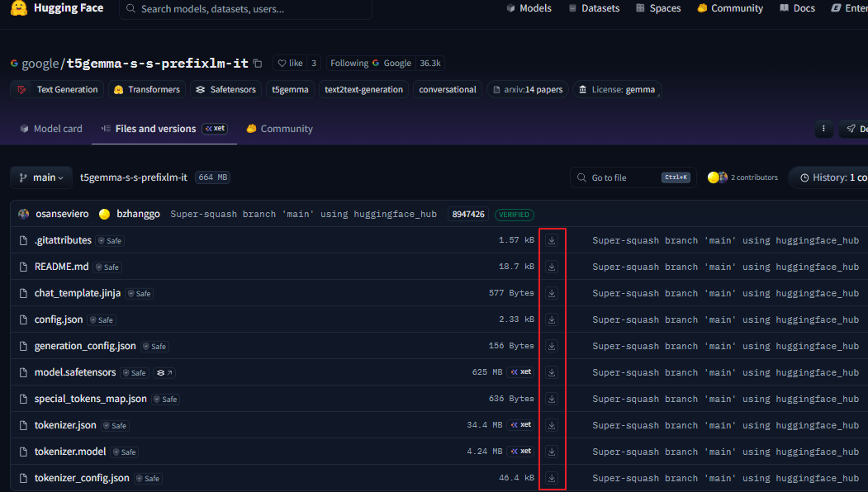Click the xet badge on tokenizer.json row

tap(521, 425)
